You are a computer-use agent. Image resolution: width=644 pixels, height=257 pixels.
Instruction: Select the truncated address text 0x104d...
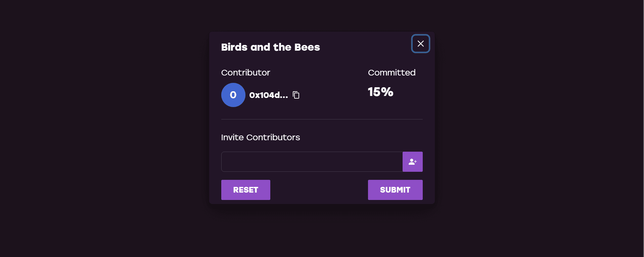[269, 95]
